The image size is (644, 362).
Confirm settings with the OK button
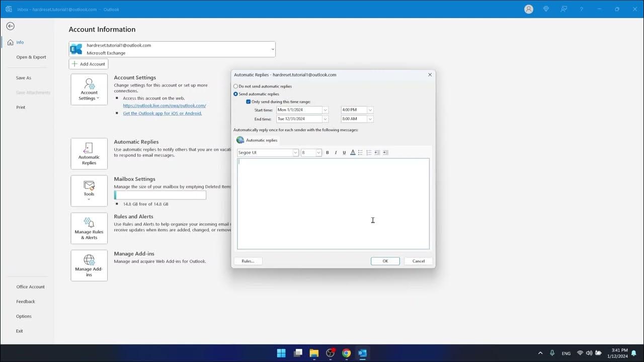pos(385,261)
